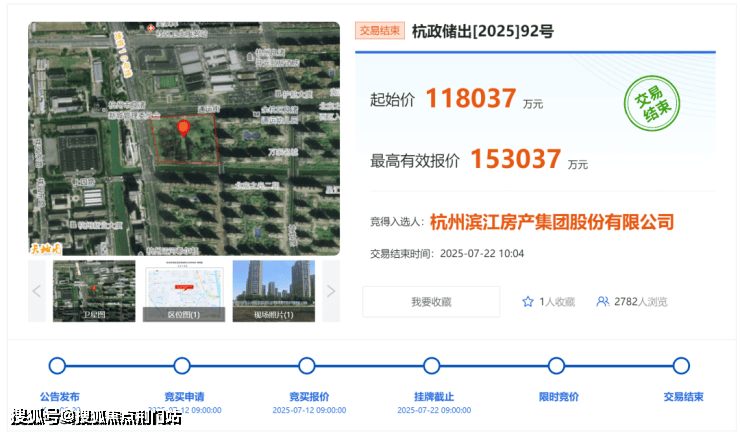Click the 限时竞价 progress circle

(556, 366)
